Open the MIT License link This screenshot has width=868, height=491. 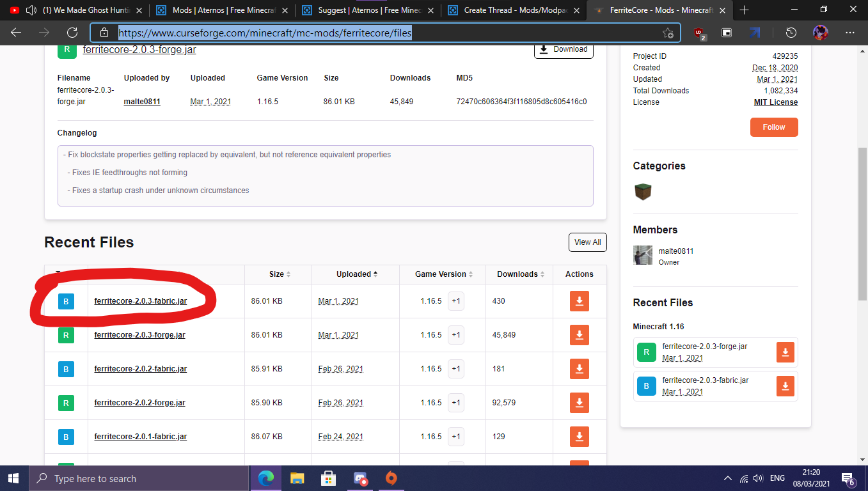click(776, 102)
